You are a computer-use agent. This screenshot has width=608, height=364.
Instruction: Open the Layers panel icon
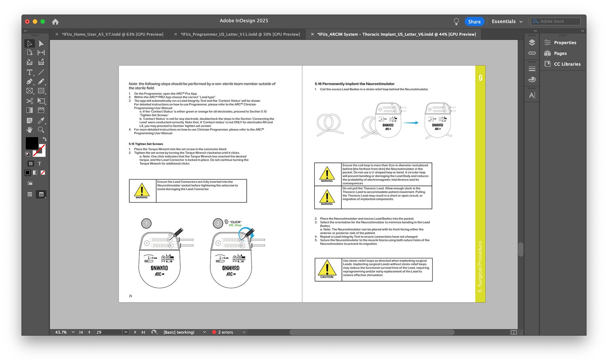coord(532,42)
